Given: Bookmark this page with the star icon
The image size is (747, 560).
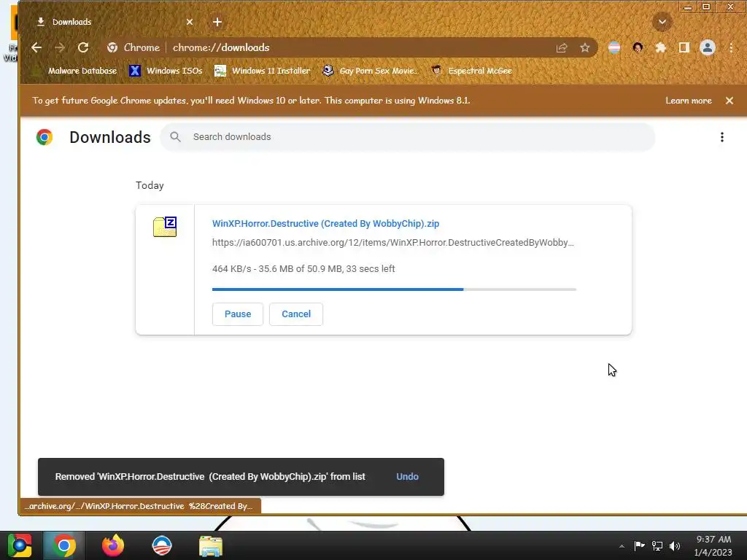Looking at the screenshot, I should click(x=585, y=47).
